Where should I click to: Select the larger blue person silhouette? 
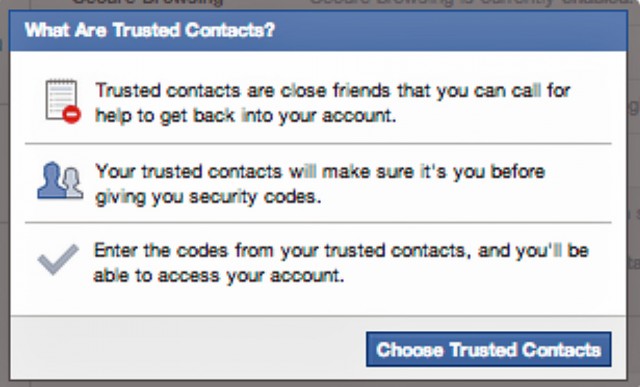click(51, 180)
